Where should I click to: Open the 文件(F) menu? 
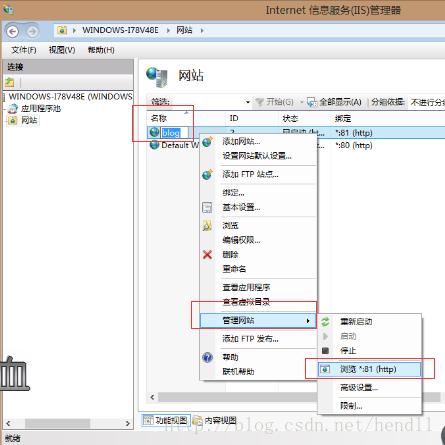pos(24,50)
